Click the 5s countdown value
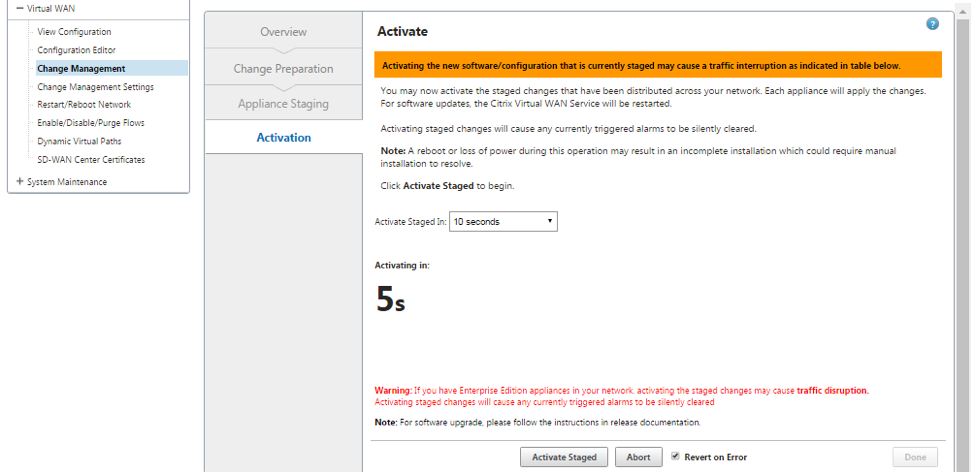 tap(391, 299)
